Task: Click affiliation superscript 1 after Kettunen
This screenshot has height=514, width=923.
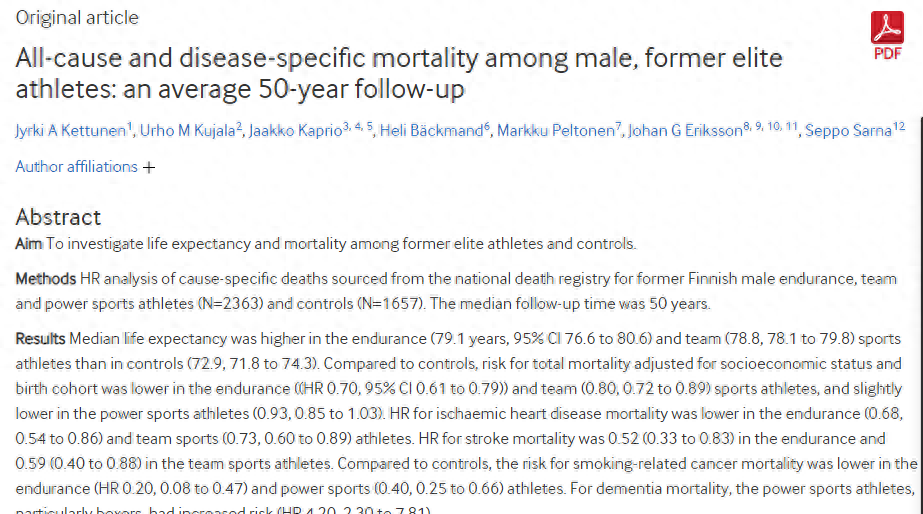Action: click(130, 127)
